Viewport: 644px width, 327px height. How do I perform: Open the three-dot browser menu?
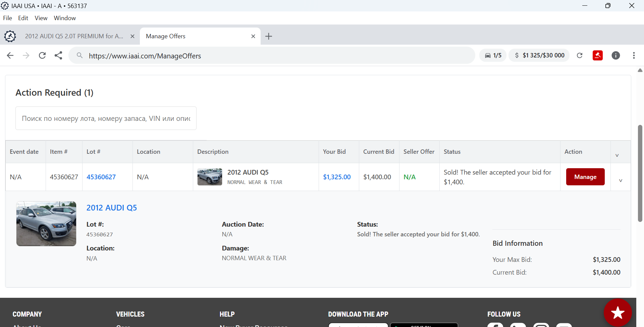634,55
